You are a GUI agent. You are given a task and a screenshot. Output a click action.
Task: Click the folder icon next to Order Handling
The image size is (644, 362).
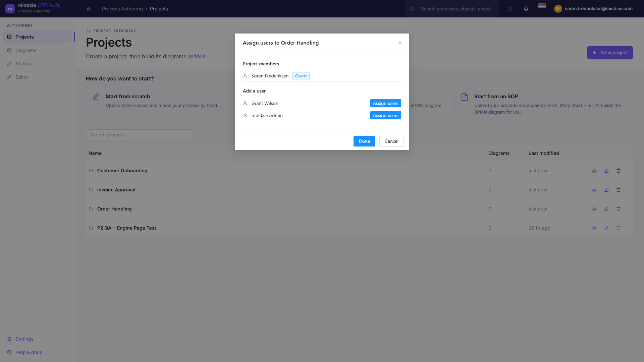coord(91,209)
